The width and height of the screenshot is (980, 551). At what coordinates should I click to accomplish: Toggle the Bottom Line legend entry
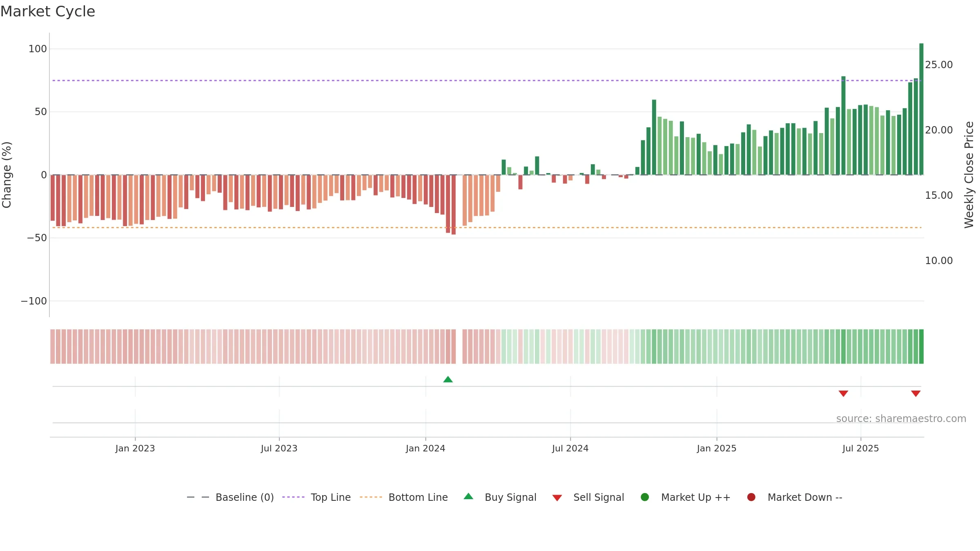coord(404,497)
